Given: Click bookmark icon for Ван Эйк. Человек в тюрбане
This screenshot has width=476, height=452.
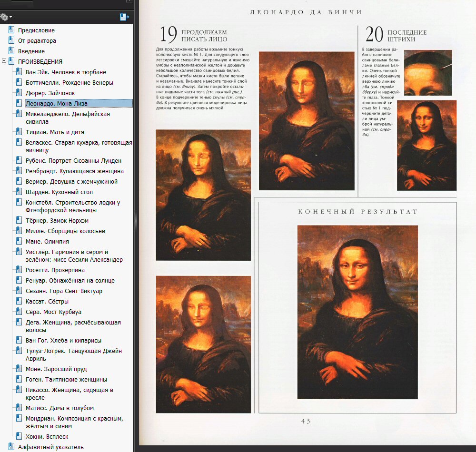Looking at the screenshot, I should click(19, 71).
